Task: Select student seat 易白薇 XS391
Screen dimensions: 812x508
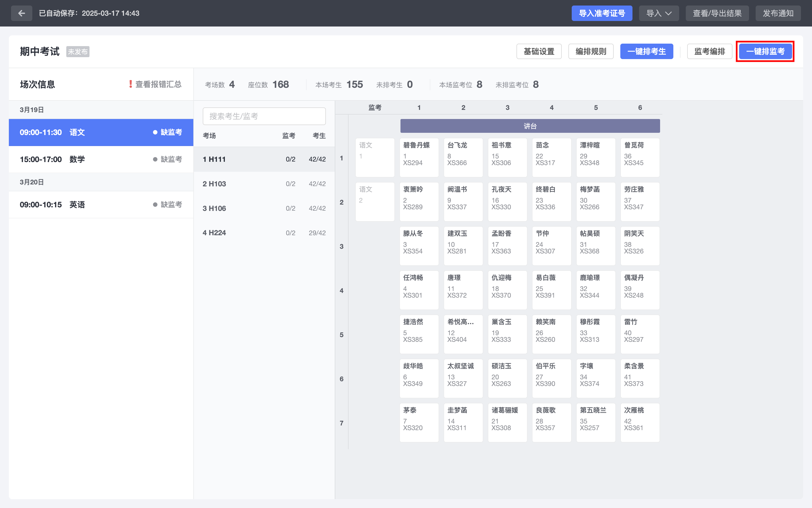Action: pyautogui.click(x=552, y=290)
